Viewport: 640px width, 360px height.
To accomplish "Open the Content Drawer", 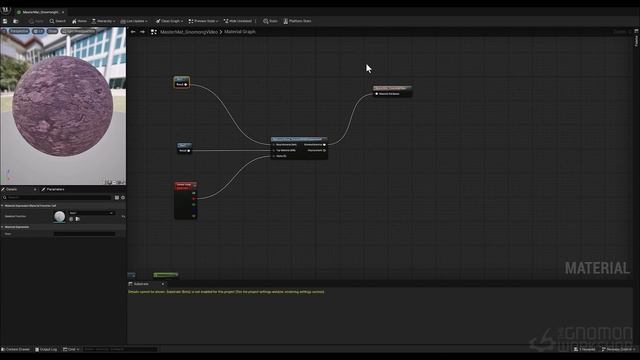I will coord(16,349).
